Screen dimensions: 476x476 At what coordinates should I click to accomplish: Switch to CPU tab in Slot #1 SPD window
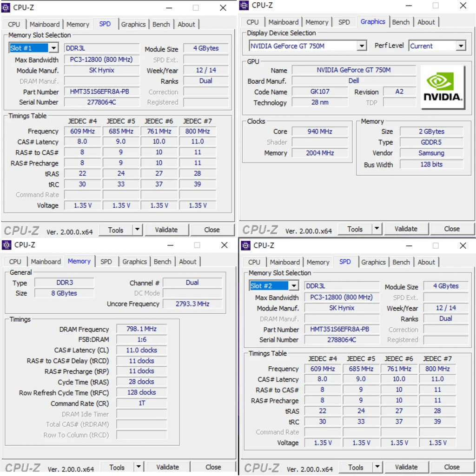[14, 24]
